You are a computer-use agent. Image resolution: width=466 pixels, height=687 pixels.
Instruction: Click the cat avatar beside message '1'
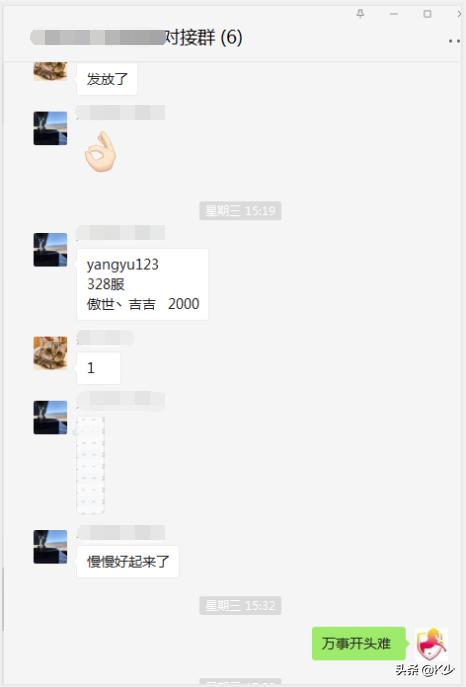[50, 353]
